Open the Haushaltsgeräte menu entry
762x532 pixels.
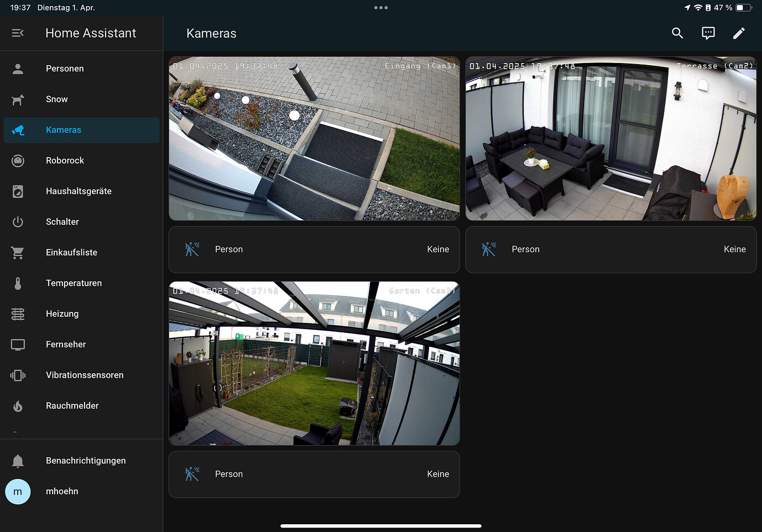click(x=79, y=191)
